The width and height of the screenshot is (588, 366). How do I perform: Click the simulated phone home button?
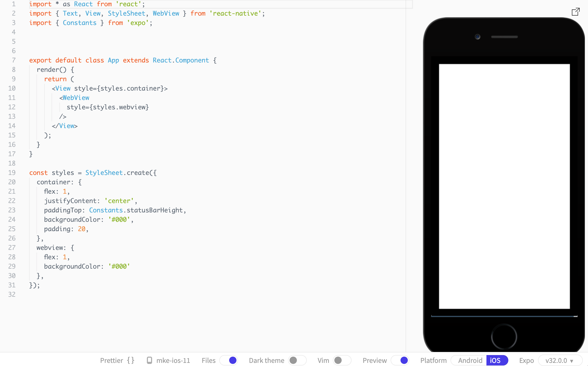coord(504,336)
